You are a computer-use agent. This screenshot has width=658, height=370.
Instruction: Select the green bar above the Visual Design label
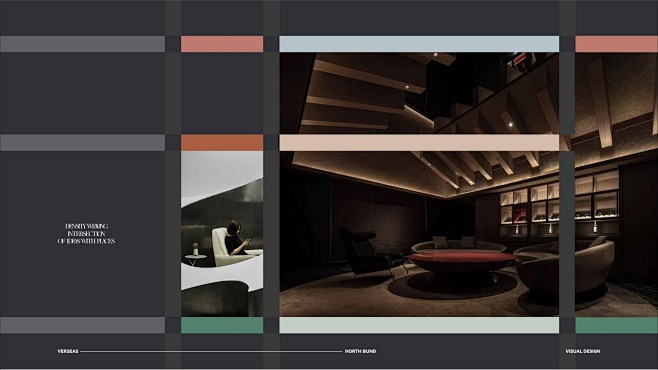616,325
